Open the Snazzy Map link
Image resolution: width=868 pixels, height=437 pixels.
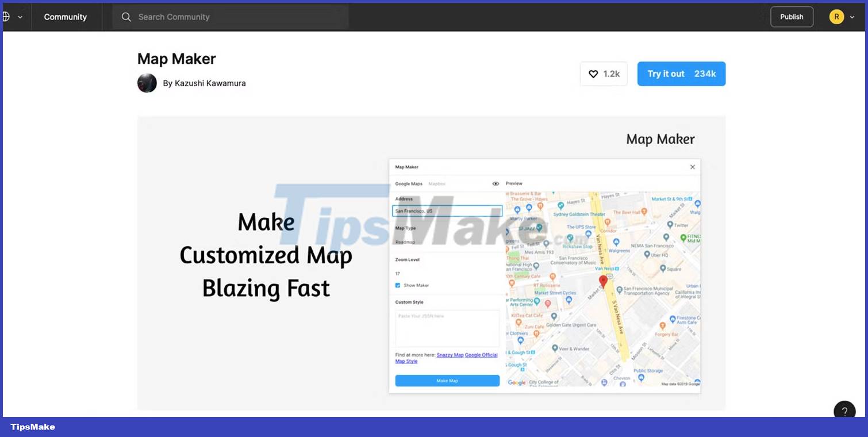coord(450,355)
